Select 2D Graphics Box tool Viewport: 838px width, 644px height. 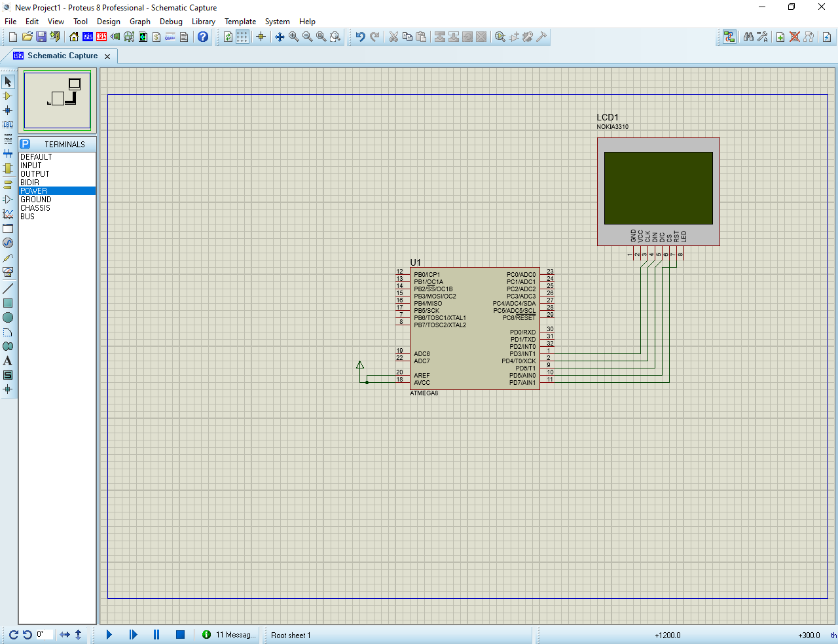8,303
